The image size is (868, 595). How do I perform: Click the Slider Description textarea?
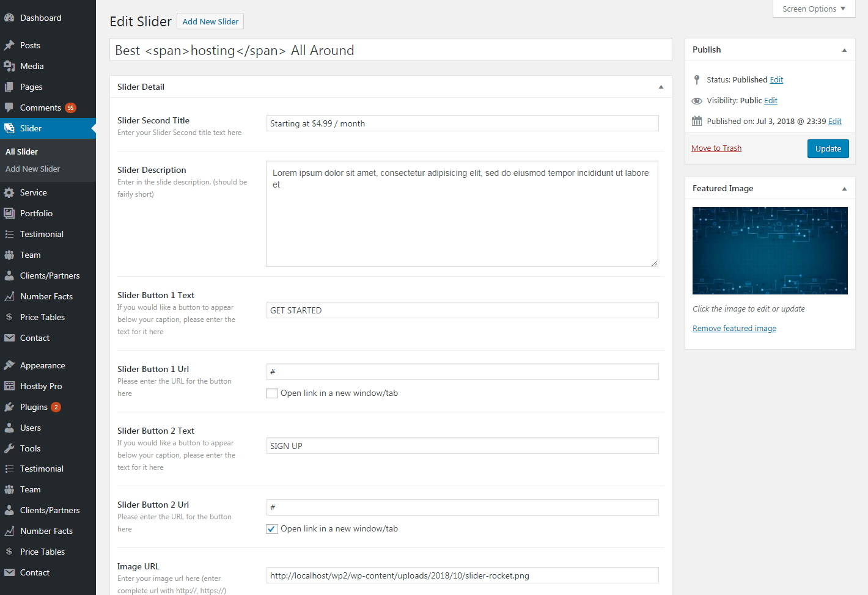pyautogui.click(x=462, y=214)
